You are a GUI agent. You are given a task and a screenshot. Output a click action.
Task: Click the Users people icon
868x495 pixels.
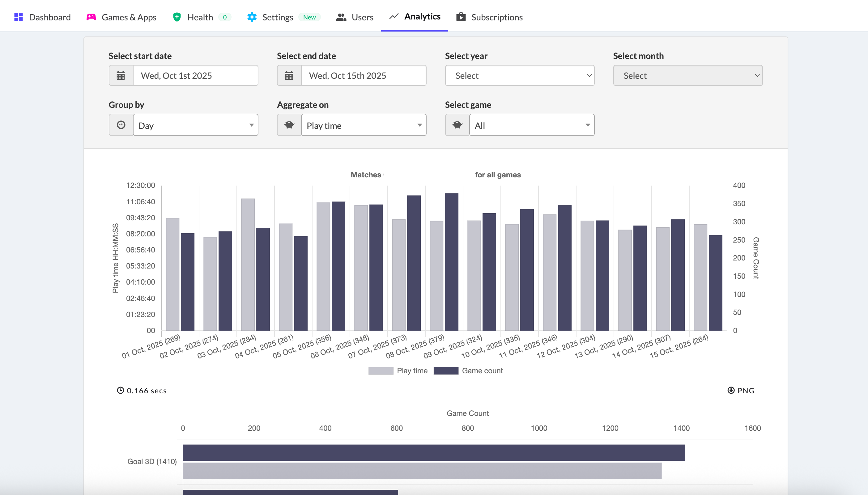pyautogui.click(x=341, y=17)
